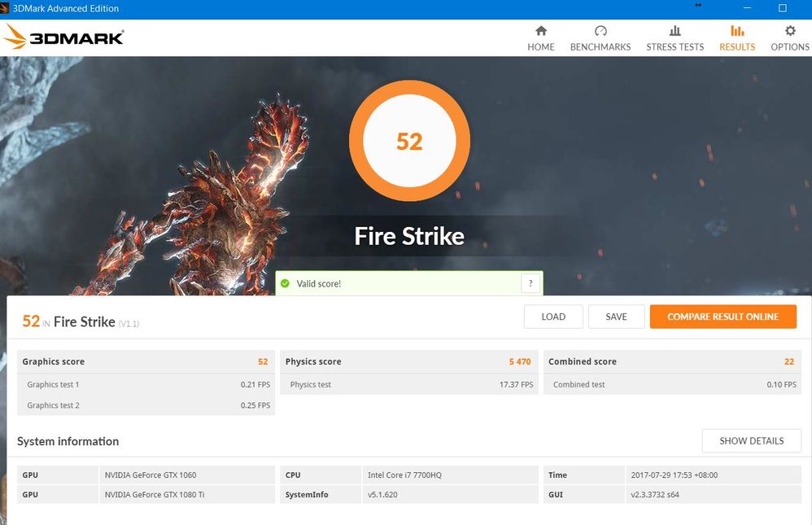This screenshot has width=812, height=525.
Task: Click the Combined test row
Action: [x=672, y=384]
